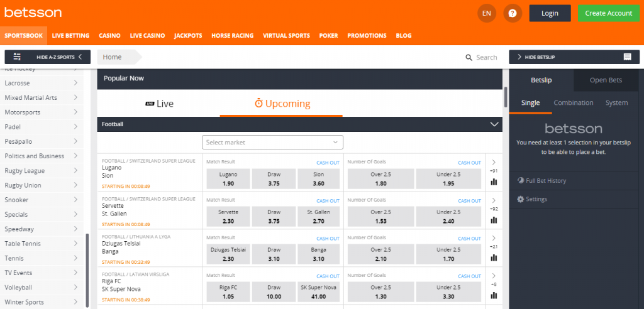Click the search magnifier icon
The width and height of the screenshot is (644, 309).
click(469, 57)
